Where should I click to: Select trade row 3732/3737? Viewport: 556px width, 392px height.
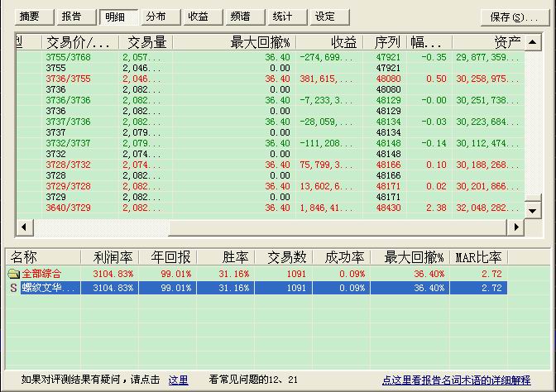(x=270, y=143)
